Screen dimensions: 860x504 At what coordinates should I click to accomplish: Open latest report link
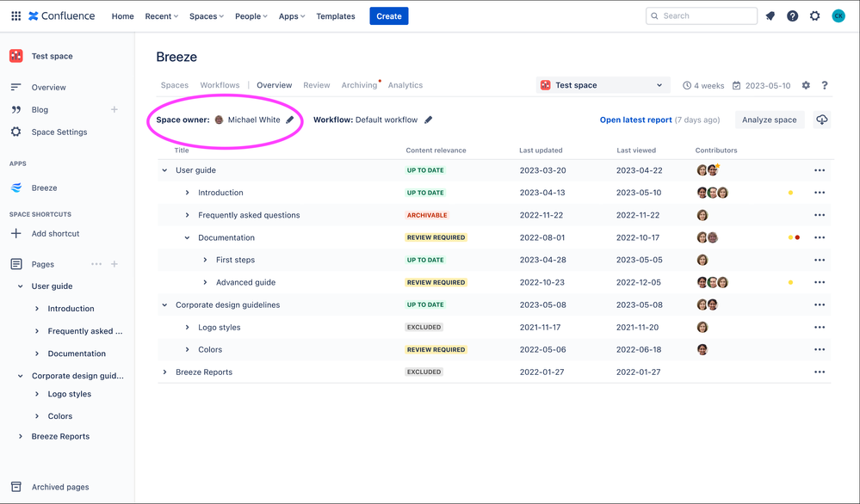tap(635, 120)
